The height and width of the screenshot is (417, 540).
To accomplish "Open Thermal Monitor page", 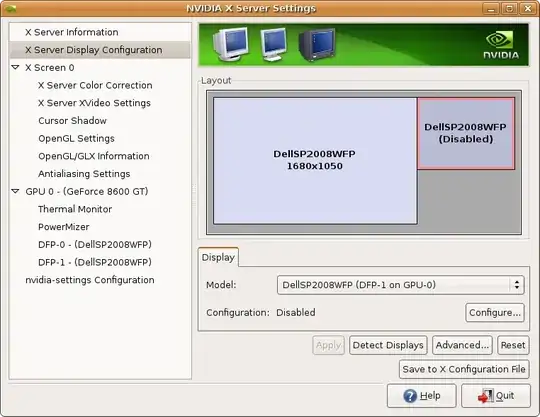I will point(75,209).
